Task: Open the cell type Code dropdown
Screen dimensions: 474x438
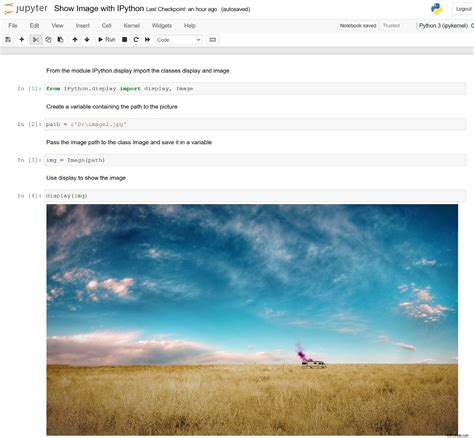Action: click(179, 40)
